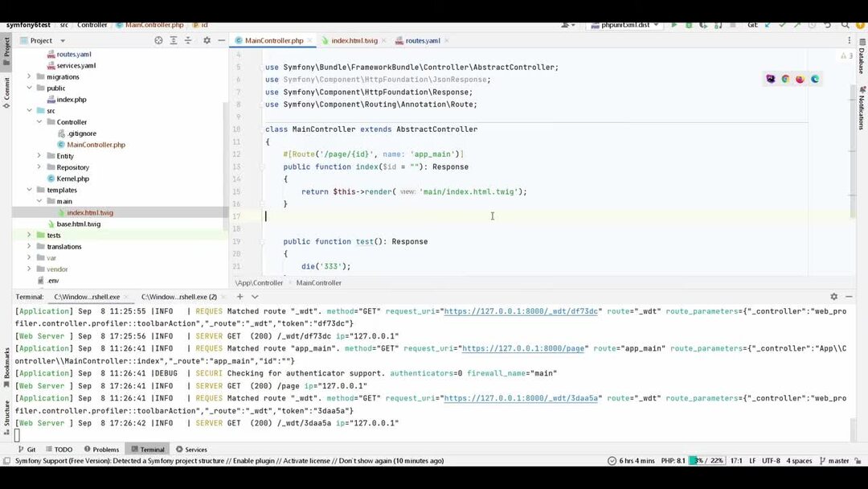Open Git history clock icon

click(x=812, y=25)
